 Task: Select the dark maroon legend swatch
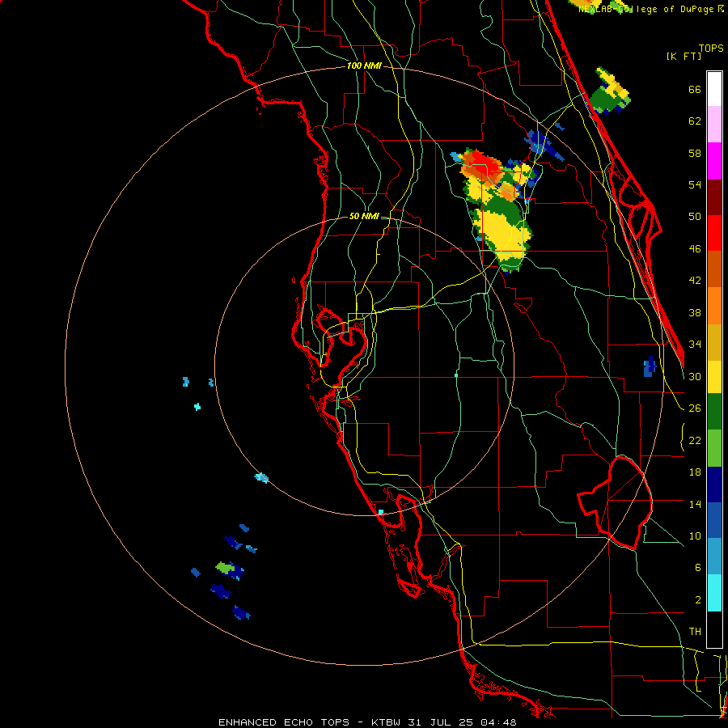coord(714,197)
